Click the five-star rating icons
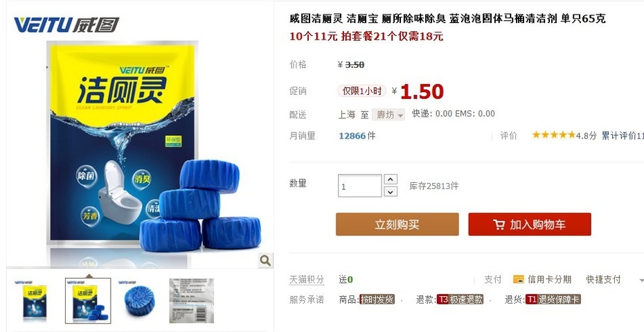 tap(554, 135)
